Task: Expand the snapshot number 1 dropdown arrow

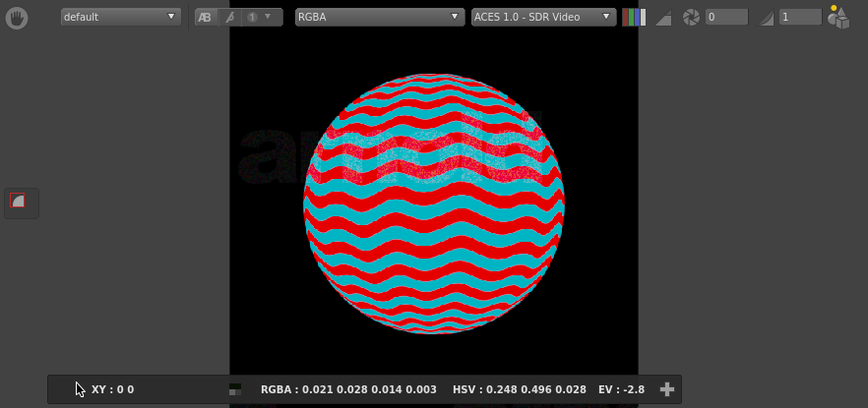Action: click(x=267, y=17)
